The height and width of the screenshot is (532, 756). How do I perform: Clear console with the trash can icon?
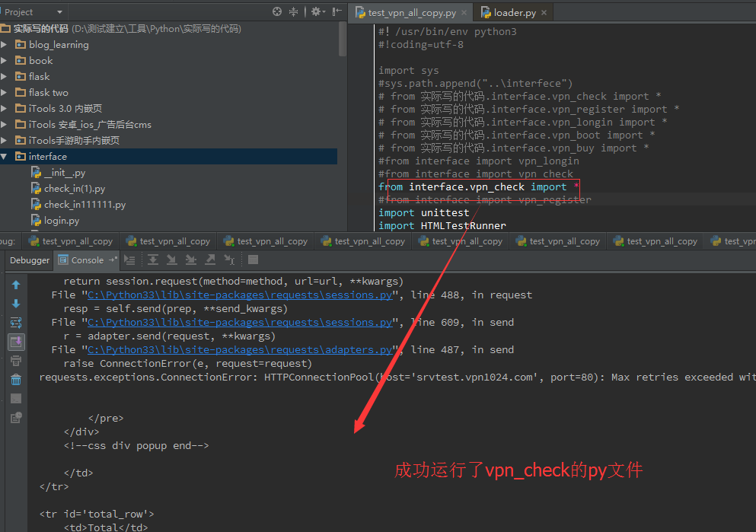[x=16, y=379]
